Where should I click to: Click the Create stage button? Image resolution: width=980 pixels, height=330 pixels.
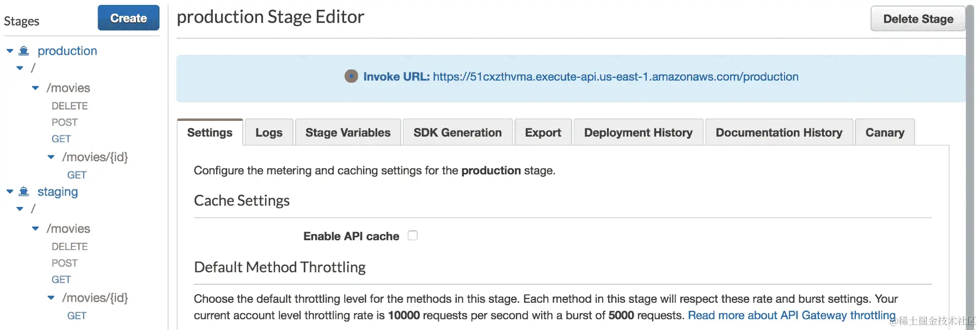point(128,18)
